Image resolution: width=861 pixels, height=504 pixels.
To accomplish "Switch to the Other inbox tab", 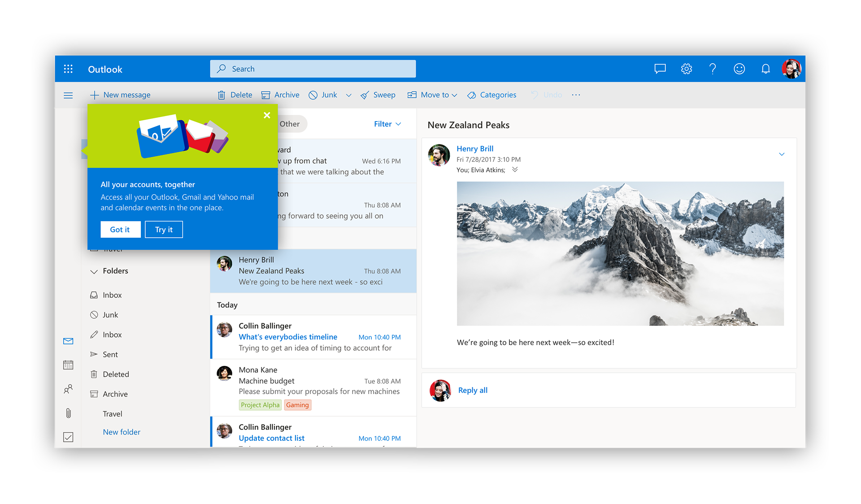I will (290, 124).
